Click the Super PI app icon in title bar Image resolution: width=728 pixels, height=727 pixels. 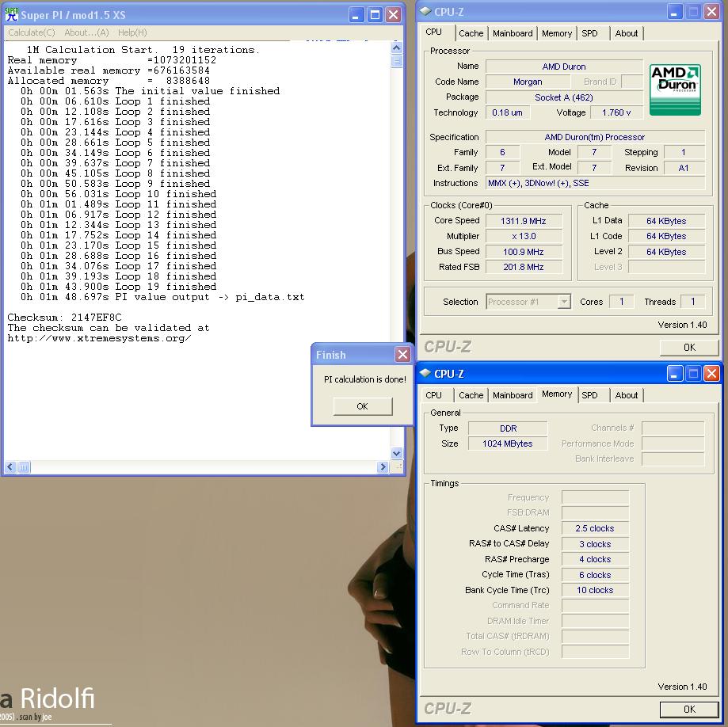coord(12,14)
